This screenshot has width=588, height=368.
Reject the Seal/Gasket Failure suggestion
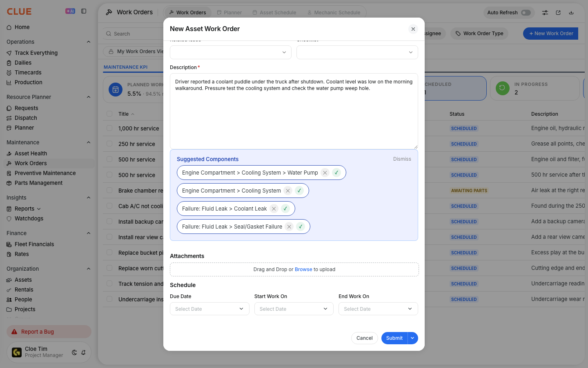(x=289, y=227)
